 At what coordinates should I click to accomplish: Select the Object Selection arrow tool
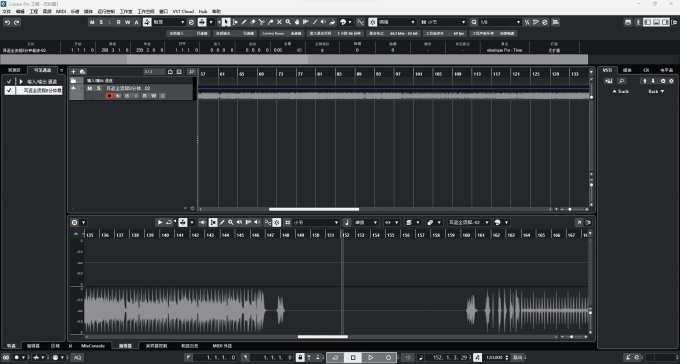[x=226, y=22]
